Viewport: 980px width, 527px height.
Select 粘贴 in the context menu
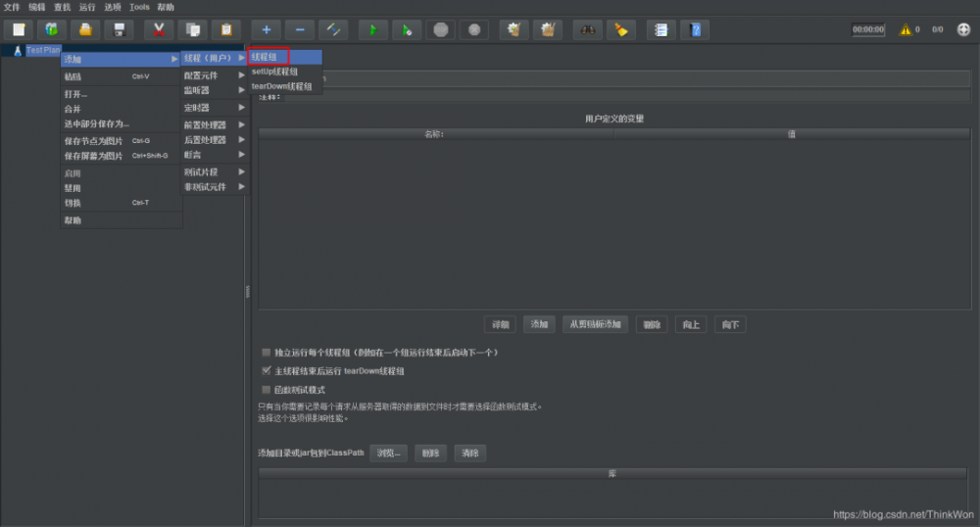click(121, 76)
